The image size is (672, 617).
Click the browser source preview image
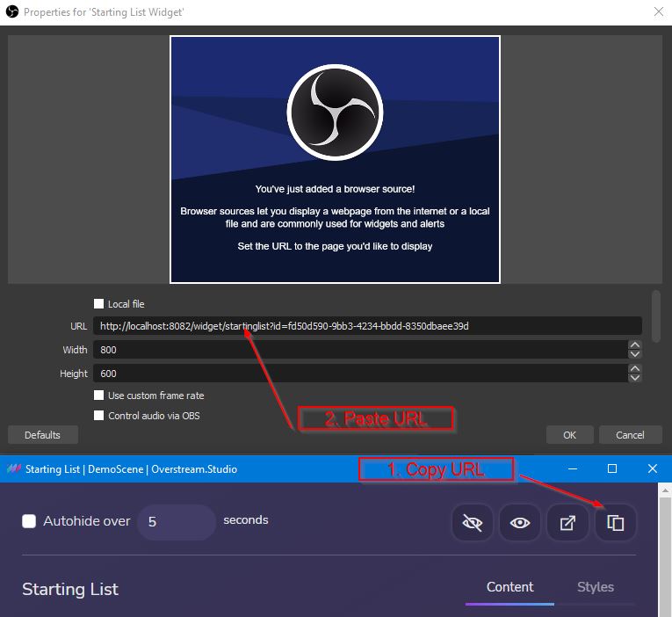[335, 159]
